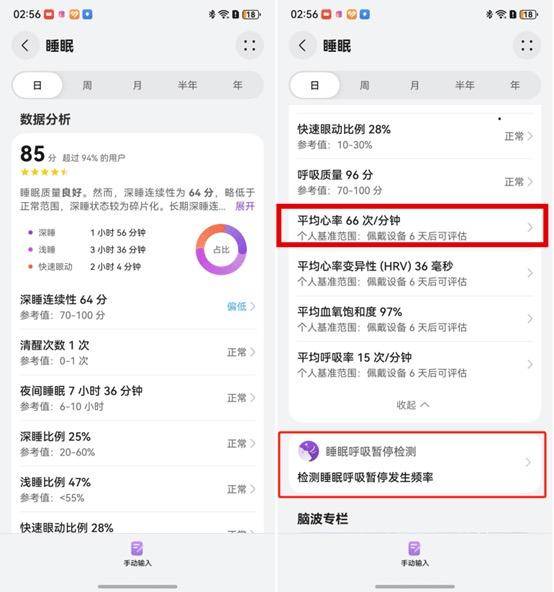Tap the star rating under 85 score
The width and height of the screenshot is (554, 592).
tap(44, 172)
